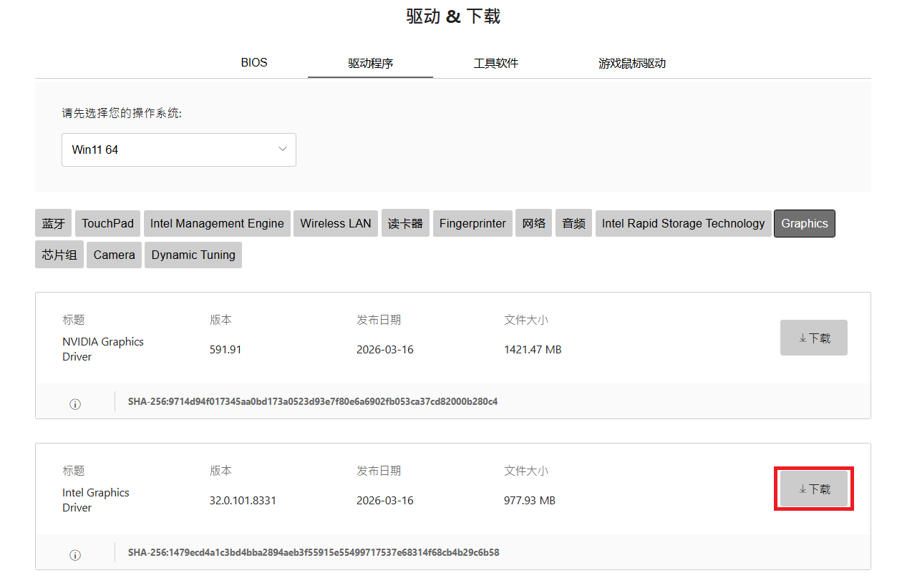902x588 pixels.
Task: Choose Intel Management Engine category
Action: pyautogui.click(x=217, y=223)
